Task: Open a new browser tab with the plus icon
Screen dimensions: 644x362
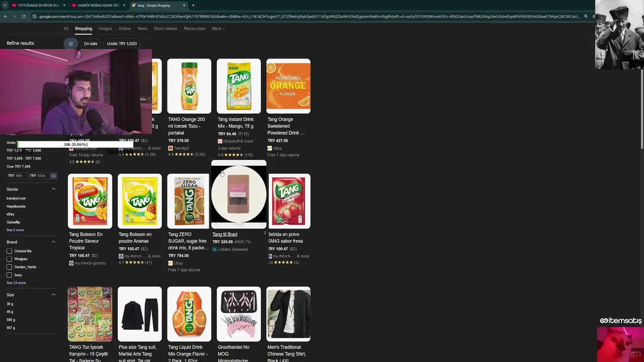Action: [193, 5]
